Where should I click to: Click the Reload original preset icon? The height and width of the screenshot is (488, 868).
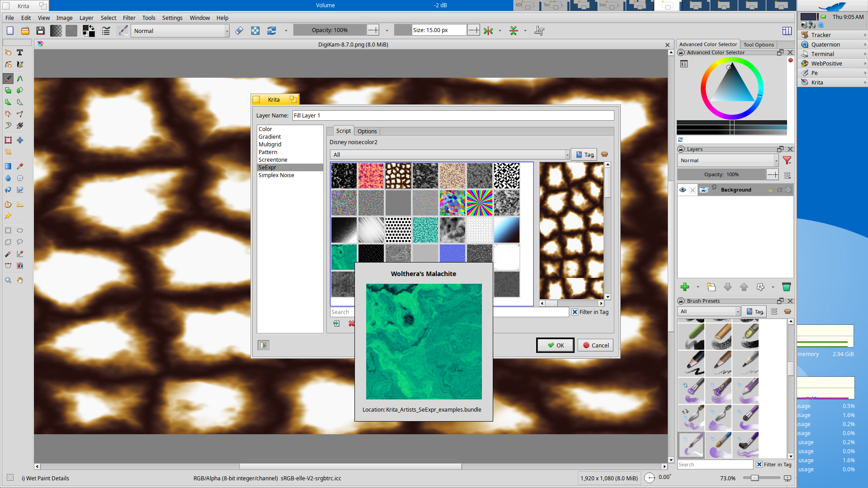[x=272, y=31]
